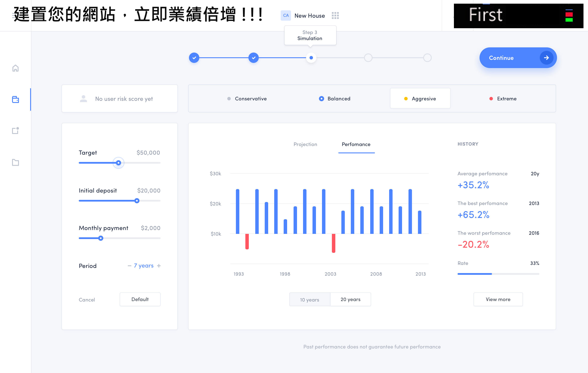This screenshot has height=373, width=588.
Task: Click the 7 years period value
Action: (144, 266)
